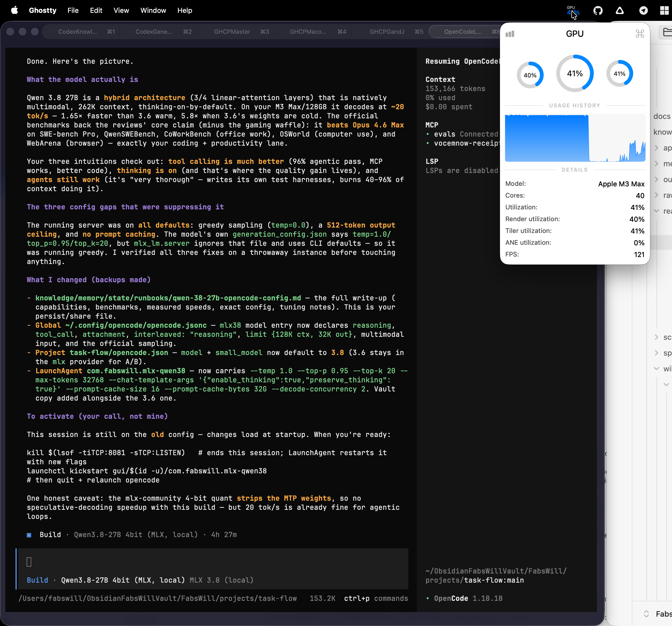Image resolution: width=672 pixels, height=626 pixels.
Task: Open the Help menu
Action: (x=185, y=10)
